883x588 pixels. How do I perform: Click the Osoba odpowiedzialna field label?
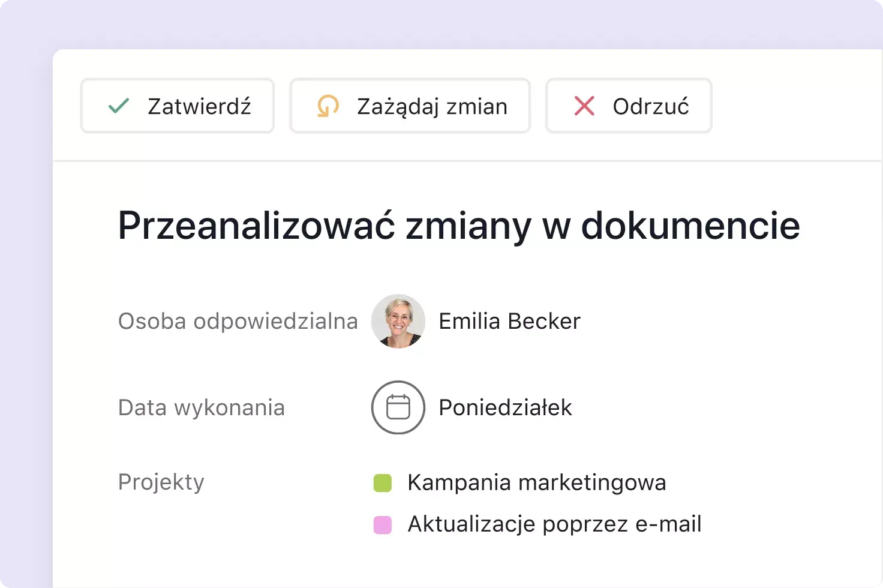[x=238, y=321]
